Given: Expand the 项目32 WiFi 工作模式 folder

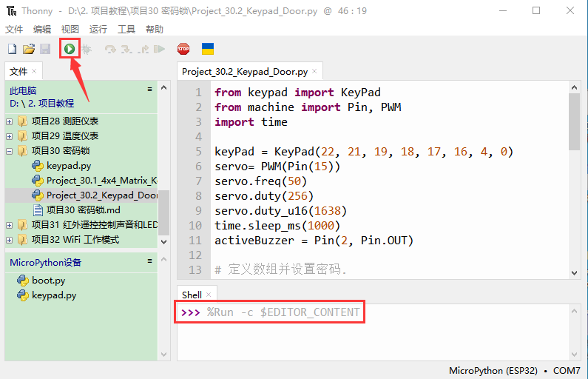Looking at the screenshot, I should pyautogui.click(x=10, y=240).
